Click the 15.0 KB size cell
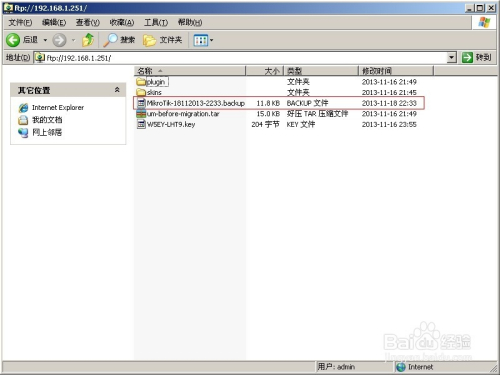The width and height of the screenshot is (500, 375). tap(268, 114)
